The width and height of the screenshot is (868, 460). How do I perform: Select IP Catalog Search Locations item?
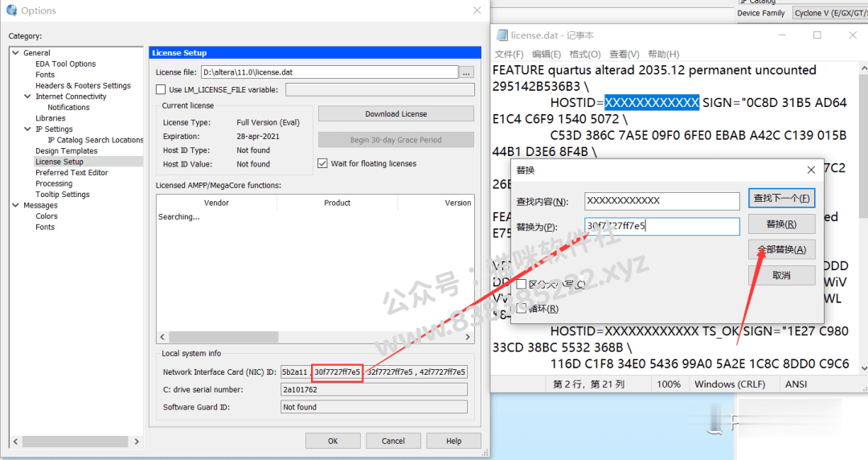point(95,140)
